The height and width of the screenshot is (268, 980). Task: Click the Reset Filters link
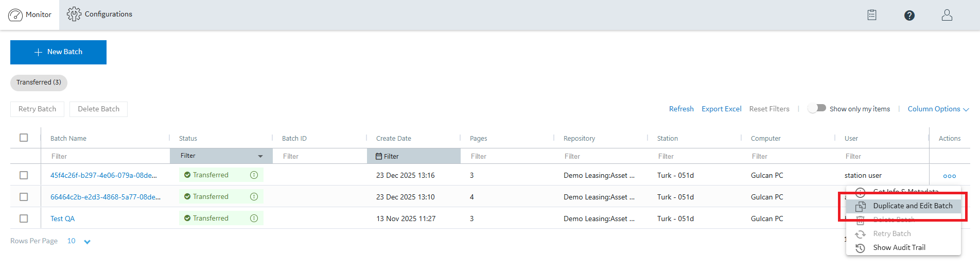coord(769,109)
